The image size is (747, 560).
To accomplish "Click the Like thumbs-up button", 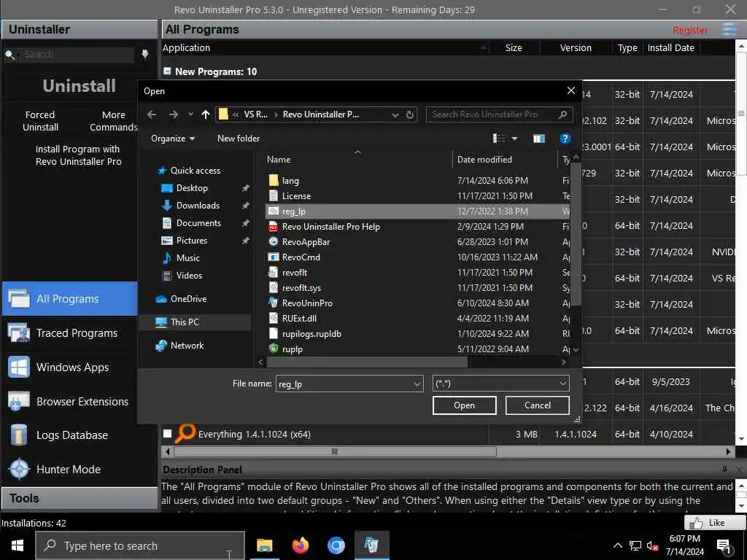I will [x=715, y=522].
